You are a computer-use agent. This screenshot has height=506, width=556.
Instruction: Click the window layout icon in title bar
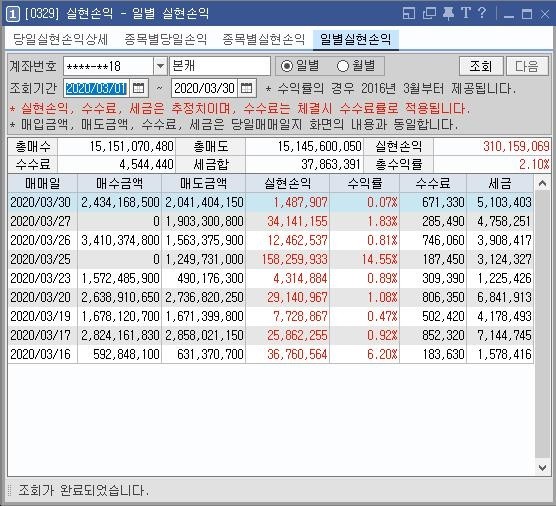click(x=409, y=14)
